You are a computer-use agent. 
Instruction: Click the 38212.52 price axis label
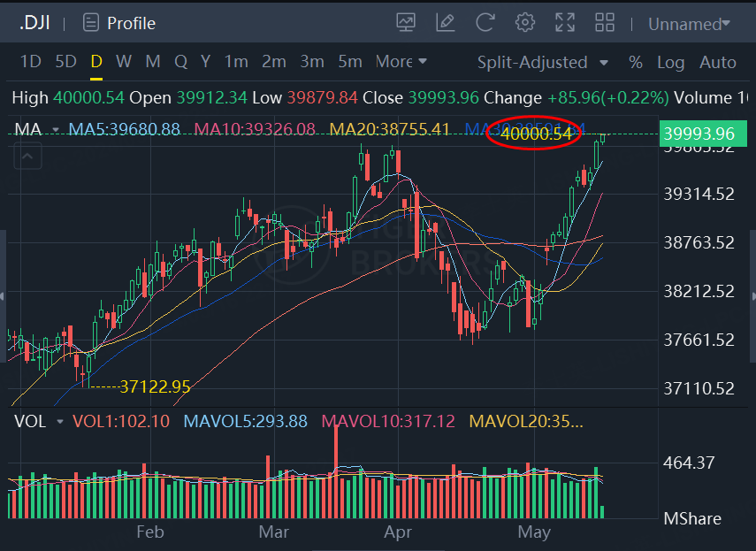[699, 291]
